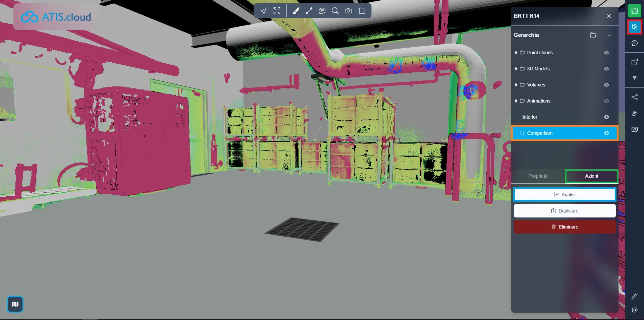Screen dimensions: 644x320
Task: Select the measure line tool
Action: (x=309, y=11)
